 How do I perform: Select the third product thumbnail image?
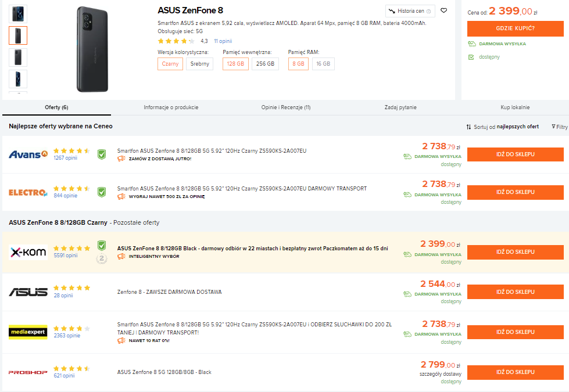coord(18,57)
